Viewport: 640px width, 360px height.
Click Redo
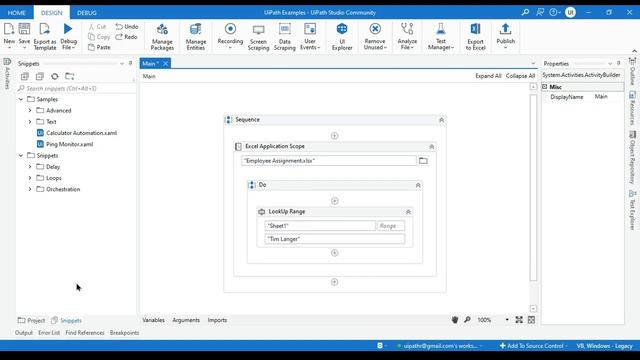tap(127, 37)
